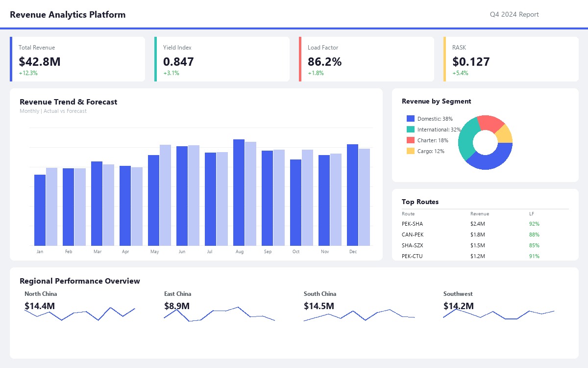The height and width of the screenshot is (368, 588).
Task: Select the International legend color square
Action: (410, 130)
